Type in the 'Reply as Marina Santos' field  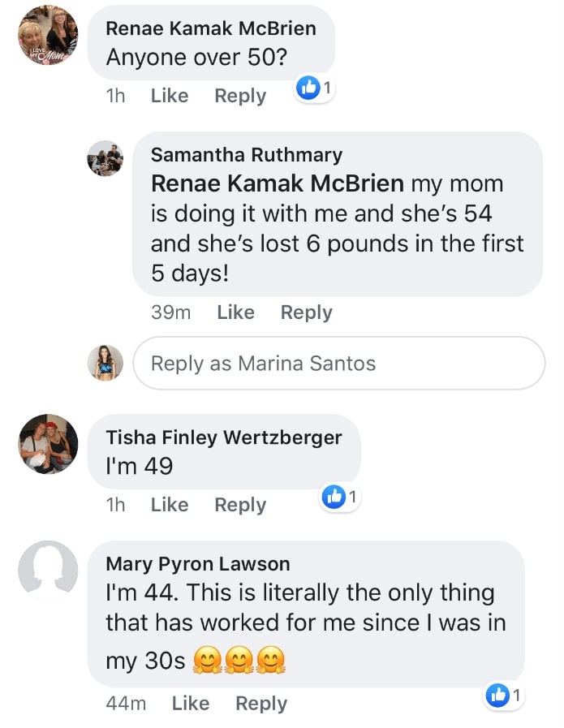[338, 364]
